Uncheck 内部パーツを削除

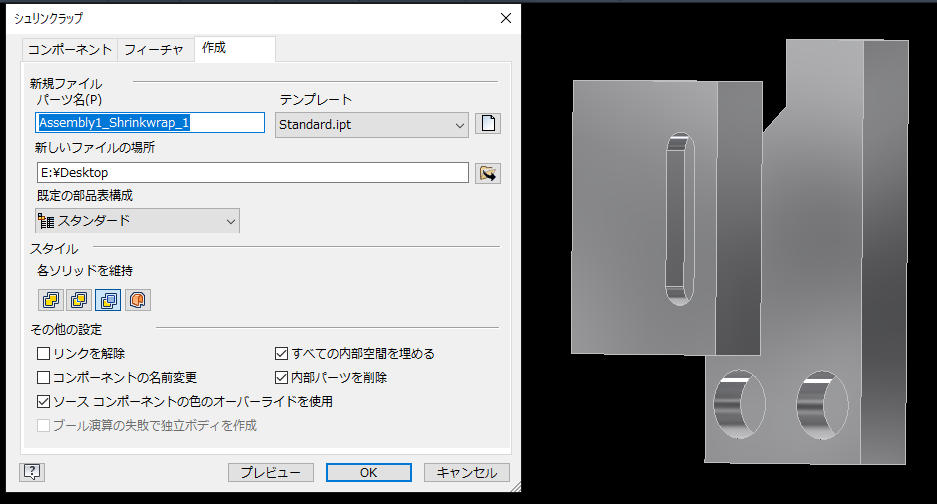(281, 377)
